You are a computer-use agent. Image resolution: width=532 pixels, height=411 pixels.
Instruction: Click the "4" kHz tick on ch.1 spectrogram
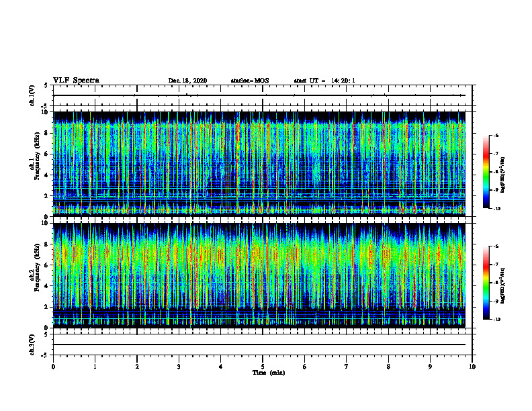click(47, 175)
